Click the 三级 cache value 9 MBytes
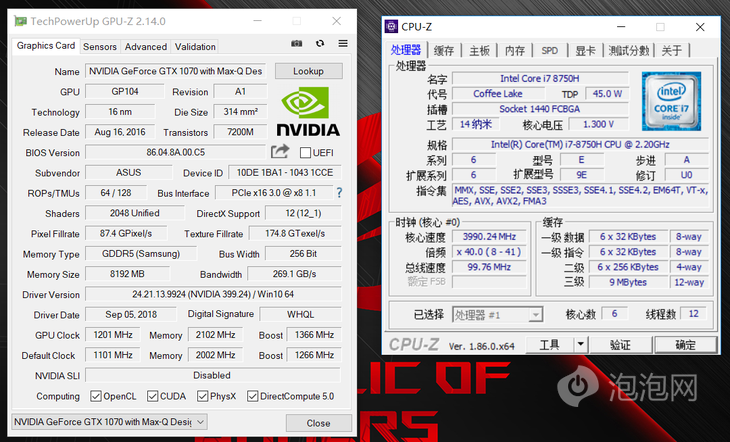The image size is (730, 442). (x=628, y=282)
